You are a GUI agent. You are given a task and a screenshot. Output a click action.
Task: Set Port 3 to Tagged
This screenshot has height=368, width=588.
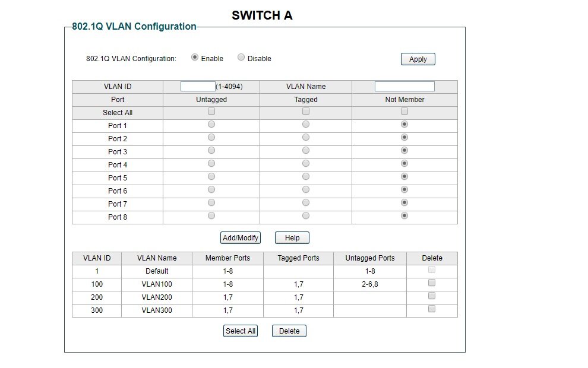306,151
